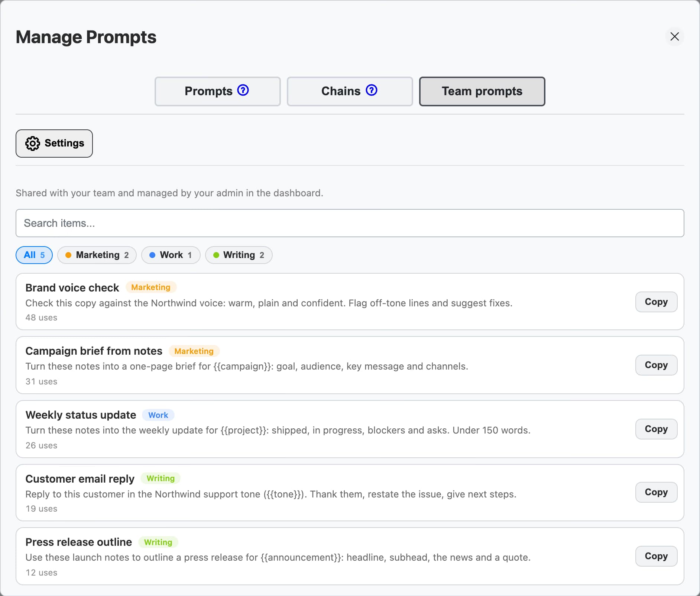Click the Press release outline title

click(x=78, y=542)
